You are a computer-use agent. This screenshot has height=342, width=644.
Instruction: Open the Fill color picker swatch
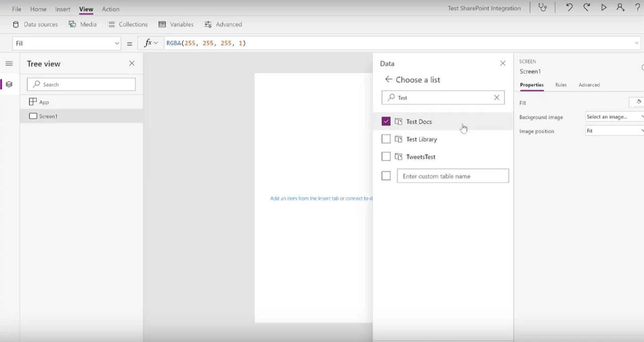(x=637, y=102)
